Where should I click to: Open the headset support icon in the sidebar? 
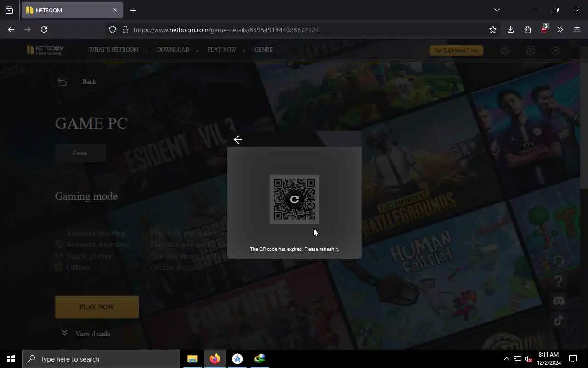tap(559, 261)
